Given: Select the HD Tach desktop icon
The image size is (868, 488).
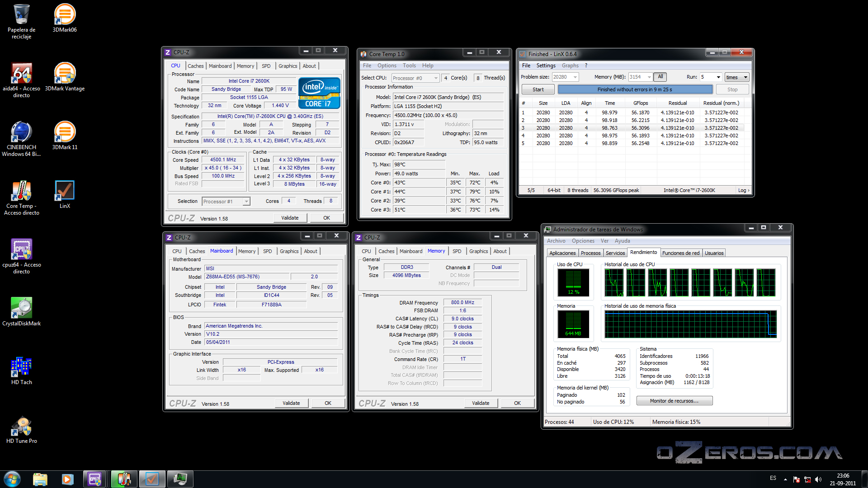Looking at the screenshot, I should 21,371.
